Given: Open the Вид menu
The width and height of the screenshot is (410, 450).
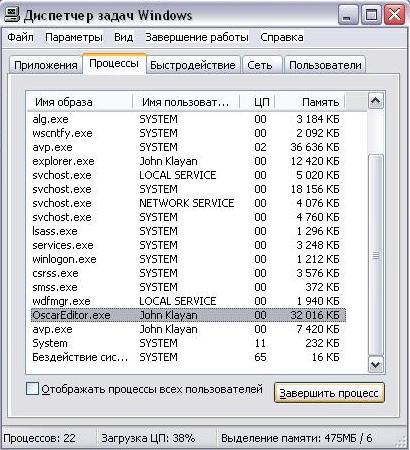Looking at the screenshot, I should pos(124,37).
